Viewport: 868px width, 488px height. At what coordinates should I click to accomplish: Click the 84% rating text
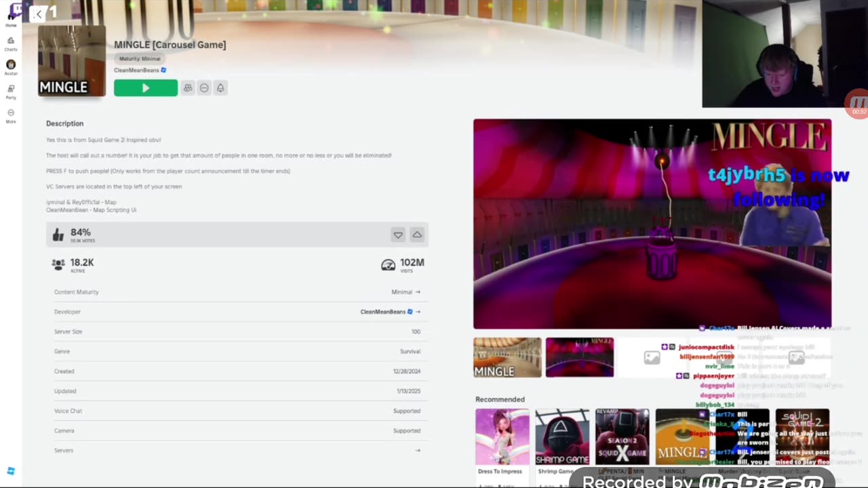(81, 232)
